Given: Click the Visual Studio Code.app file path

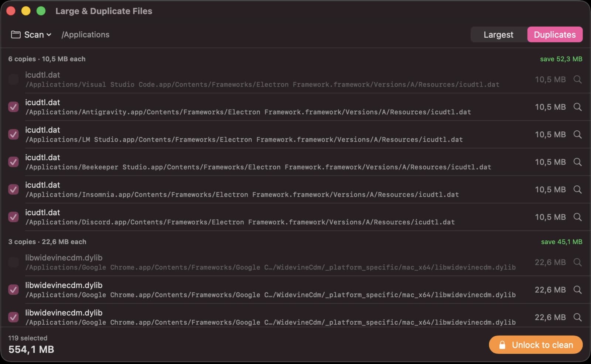Looking at the screenshot, I should click(262, 85).
